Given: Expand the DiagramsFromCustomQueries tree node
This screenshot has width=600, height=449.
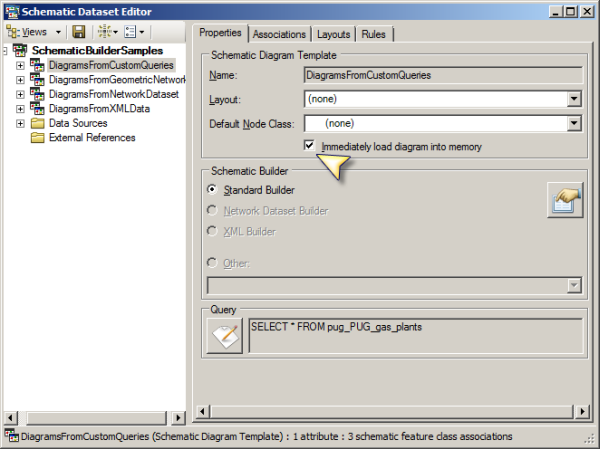Looking at the screenshot, I should [20, 65].
